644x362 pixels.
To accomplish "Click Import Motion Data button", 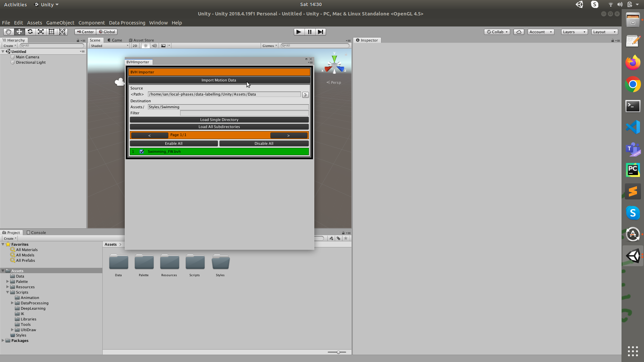I will coord(219,80).
